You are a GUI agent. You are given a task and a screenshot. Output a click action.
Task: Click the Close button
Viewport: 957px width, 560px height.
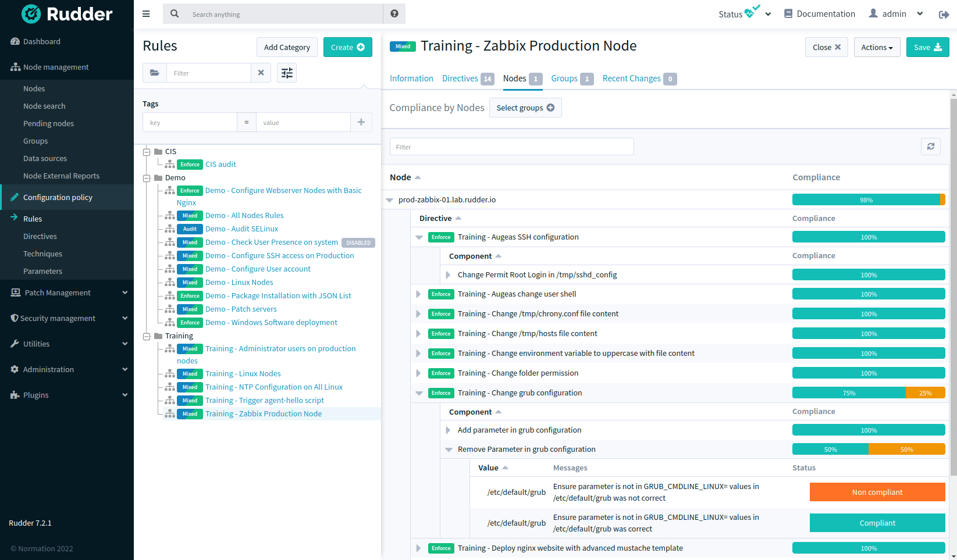pos(827,47)
